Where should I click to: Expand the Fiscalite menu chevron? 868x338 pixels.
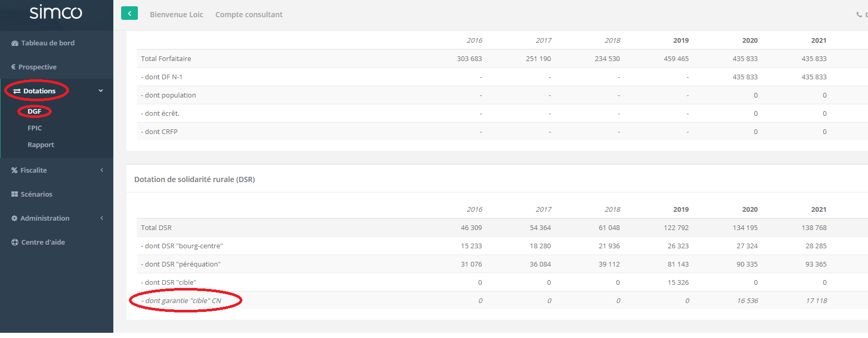[x=102, y=170]
